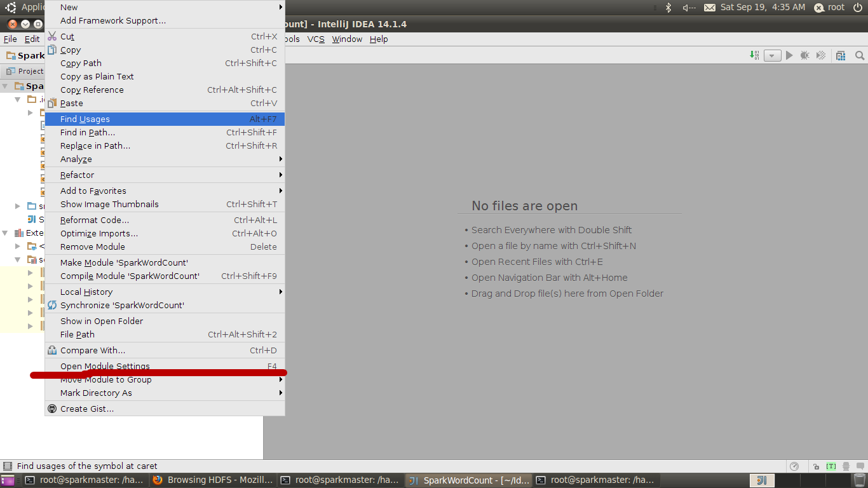The height and width of the screenshot is (488, 868).
Task: Switch to SparkWordCount IDEA taskbar button
Action: [468, 480]
